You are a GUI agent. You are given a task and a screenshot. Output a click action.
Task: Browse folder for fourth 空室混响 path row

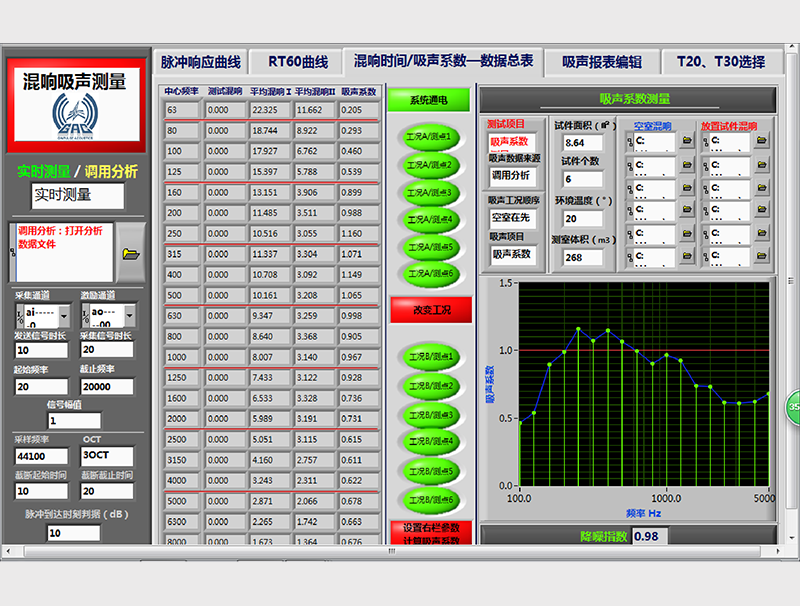click(x=687, y=209)
